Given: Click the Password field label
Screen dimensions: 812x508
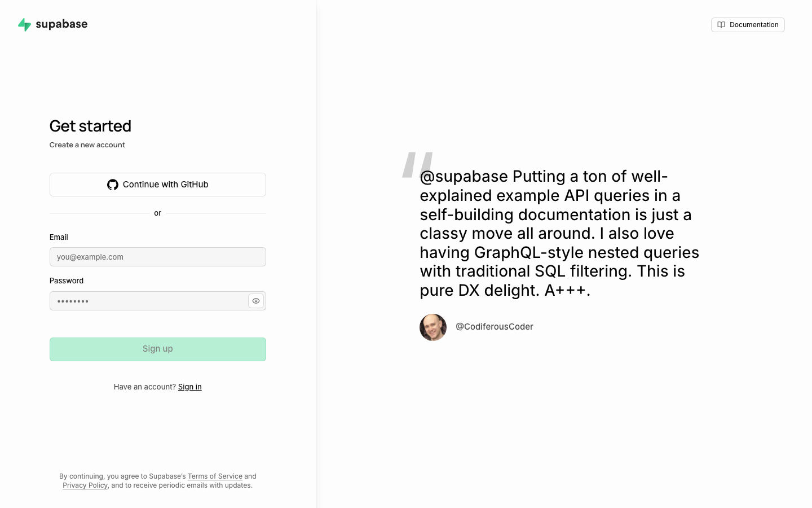Looking at the screenshot, I should [x=67, y=281].
